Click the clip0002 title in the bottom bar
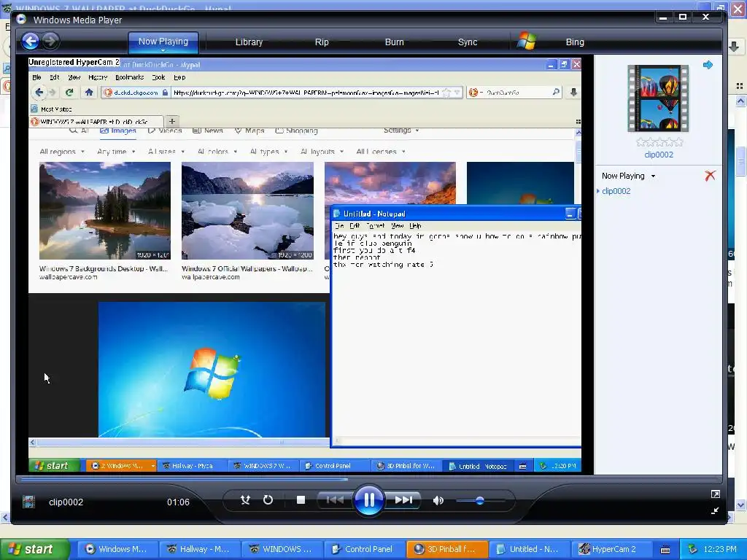Image resolution: width=747 pixels, height=560 pixels. click(66, 502)
